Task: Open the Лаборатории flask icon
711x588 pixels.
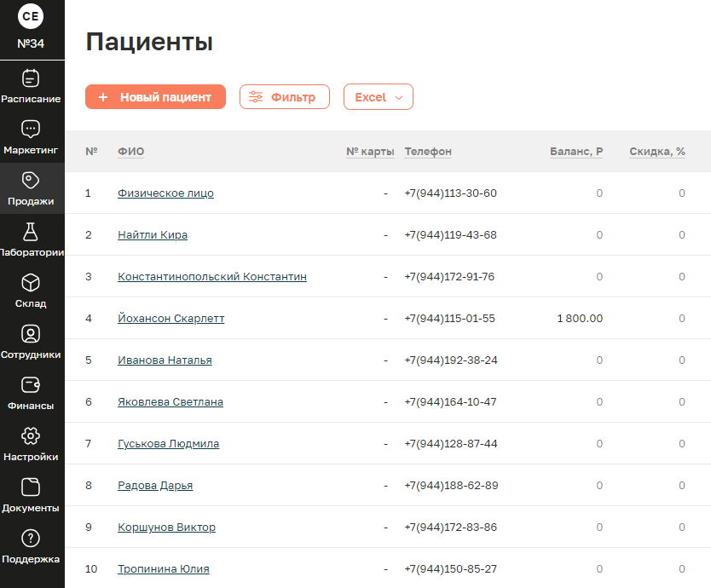Action: [x=31, y=230]
